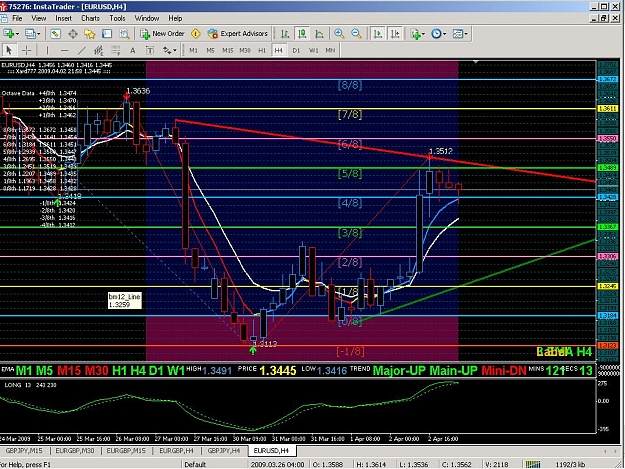
Task: Toggle chart shift from right edge
Action: tap(395, 34)
